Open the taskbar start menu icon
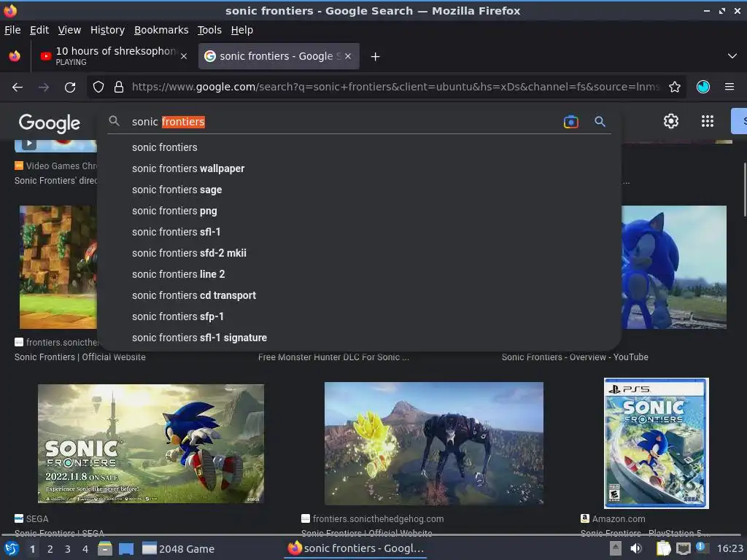 [11, 549]
